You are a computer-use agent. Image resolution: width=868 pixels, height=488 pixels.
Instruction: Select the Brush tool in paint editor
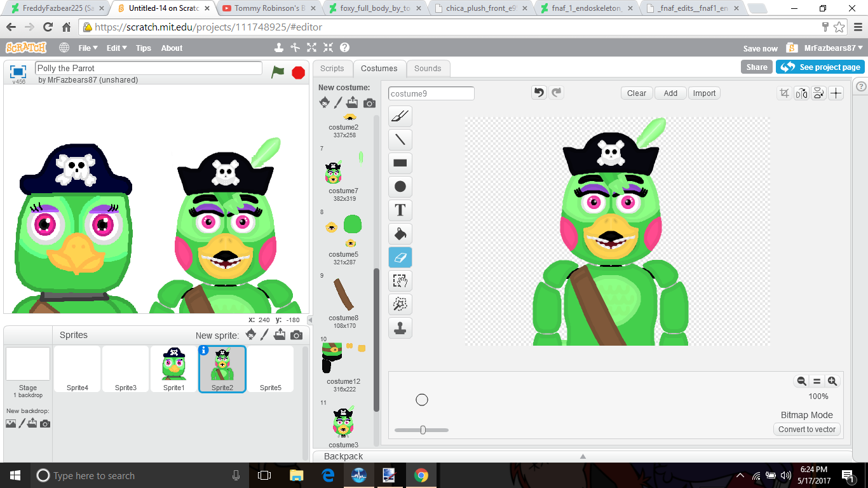coord(400,116)
